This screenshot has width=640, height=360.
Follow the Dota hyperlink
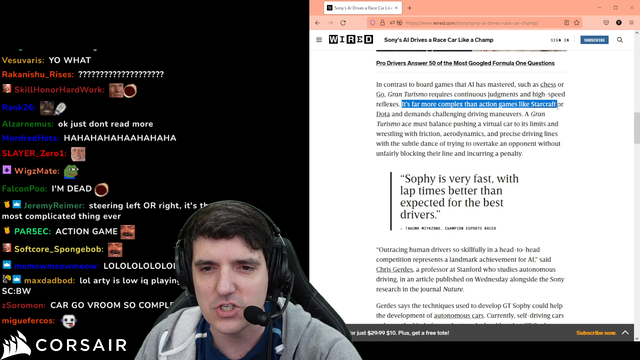[383, 114]
